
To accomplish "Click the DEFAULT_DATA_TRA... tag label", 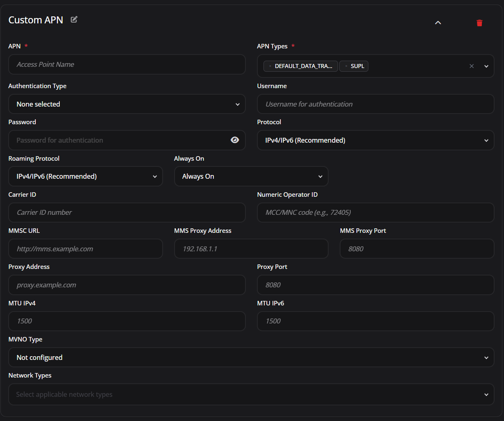I will point(304,66).
